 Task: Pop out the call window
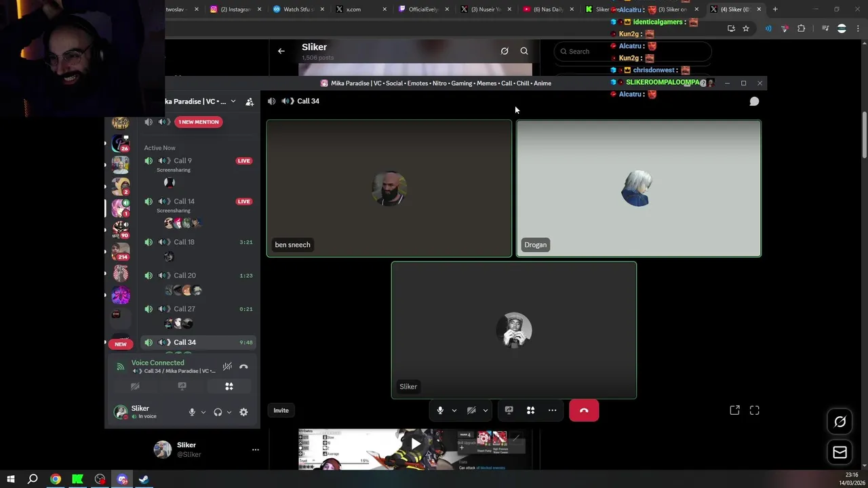click(734, 410)
